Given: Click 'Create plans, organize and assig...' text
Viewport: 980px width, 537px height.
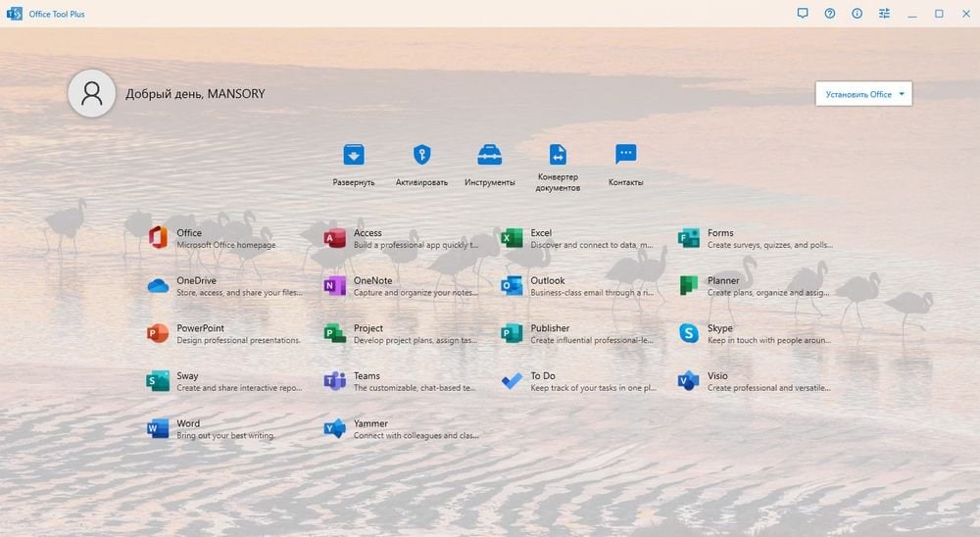Looking at the screenshot, I should click(768, 293).
